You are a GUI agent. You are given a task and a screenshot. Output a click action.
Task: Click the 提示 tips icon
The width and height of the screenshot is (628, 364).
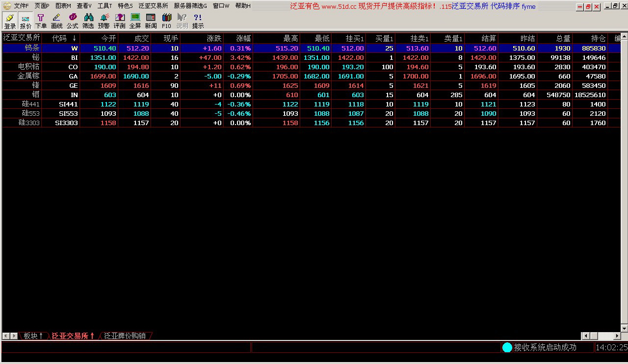pyautogui.click(x=198, y=21)
